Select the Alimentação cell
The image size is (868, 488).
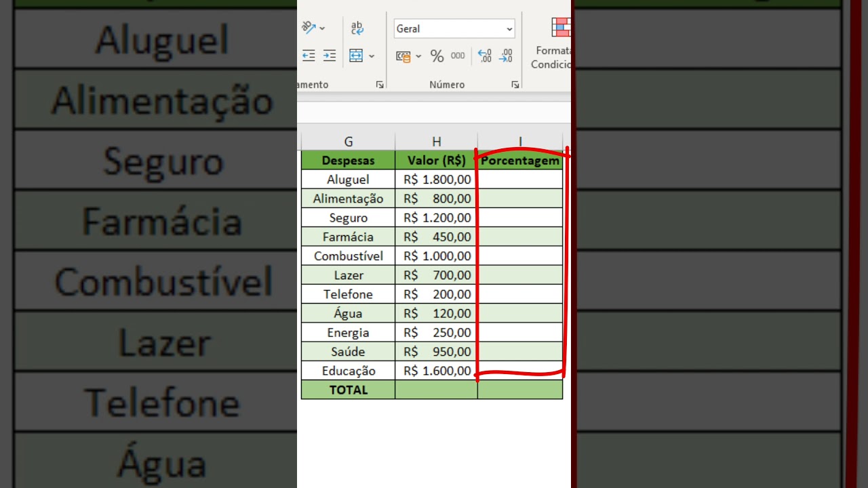pos(348,199)
